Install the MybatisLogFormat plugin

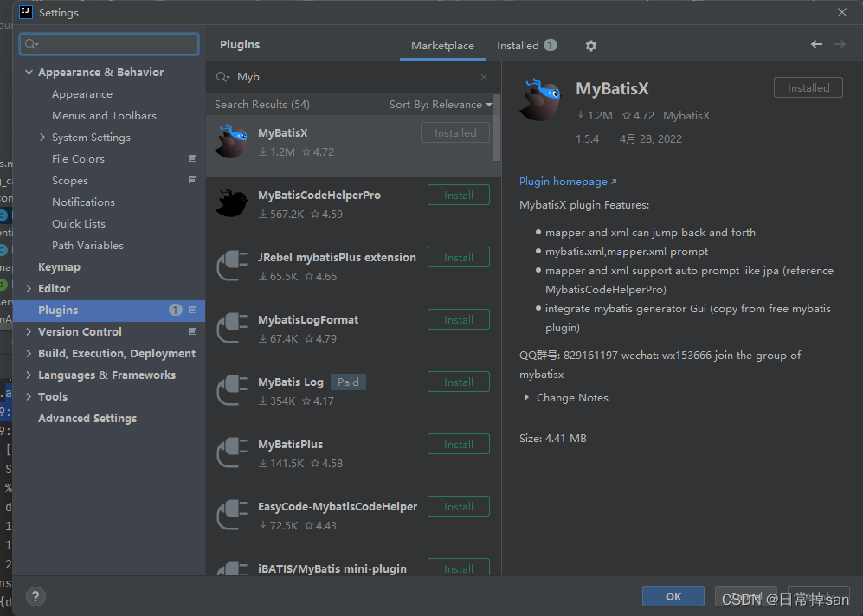(x=459, y=319)
